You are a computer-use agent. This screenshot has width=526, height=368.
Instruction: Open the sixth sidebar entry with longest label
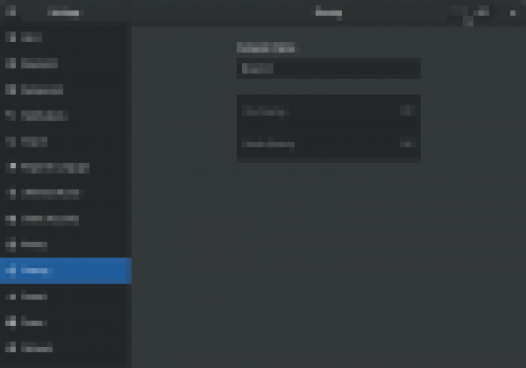coord(66,167)
